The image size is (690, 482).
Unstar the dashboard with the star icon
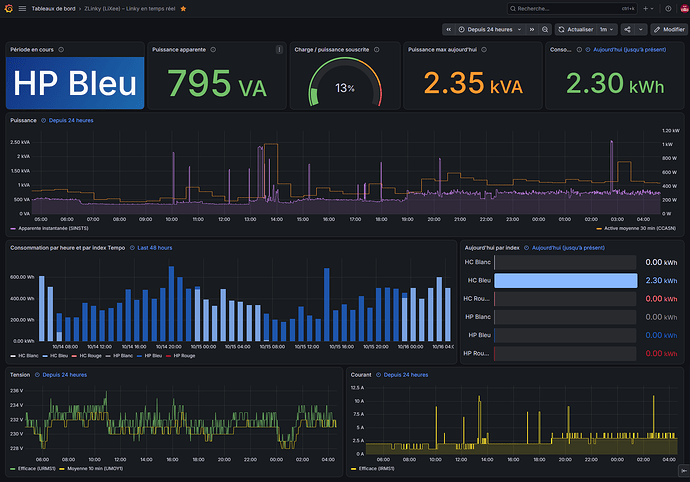184,9
